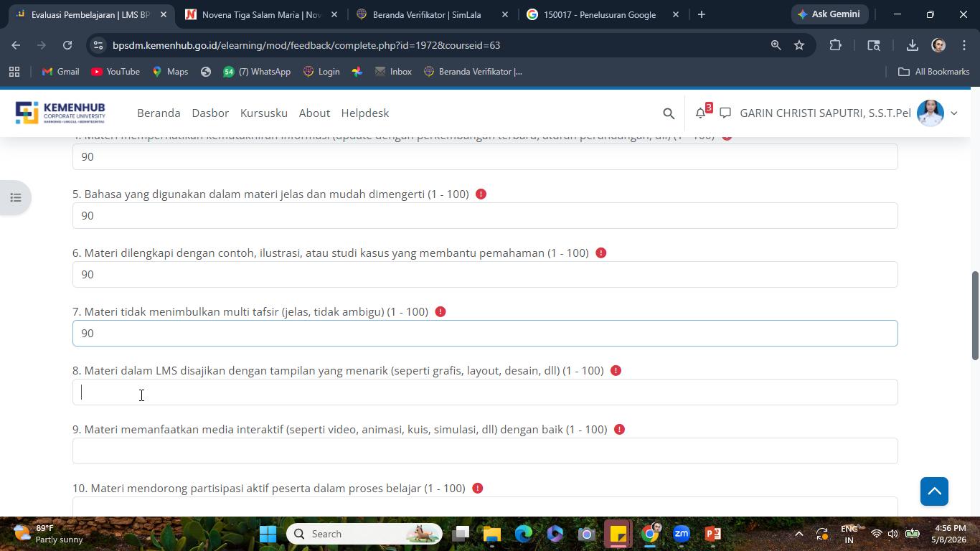The width and height of the screenshot is (980, 551).
Task: Expand the user profile dropdown arrow
Action: (953, 113)
